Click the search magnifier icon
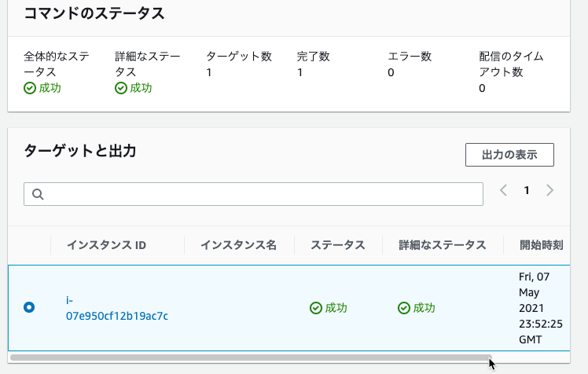 click(38, 194)
